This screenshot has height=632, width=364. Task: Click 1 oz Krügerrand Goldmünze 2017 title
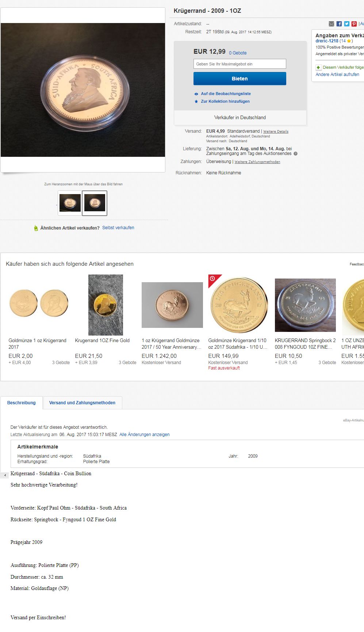click(x=172, y=344)
